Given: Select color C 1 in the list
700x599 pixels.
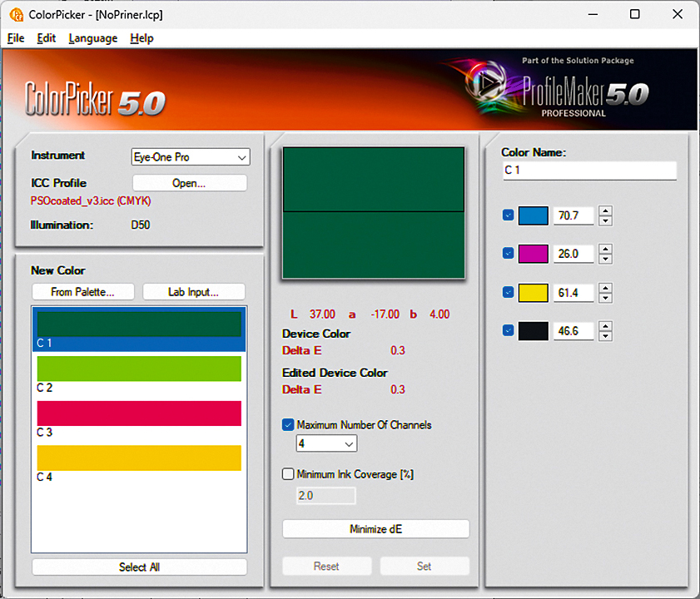Looking at the screenshot, I should [x=139, y=329].
